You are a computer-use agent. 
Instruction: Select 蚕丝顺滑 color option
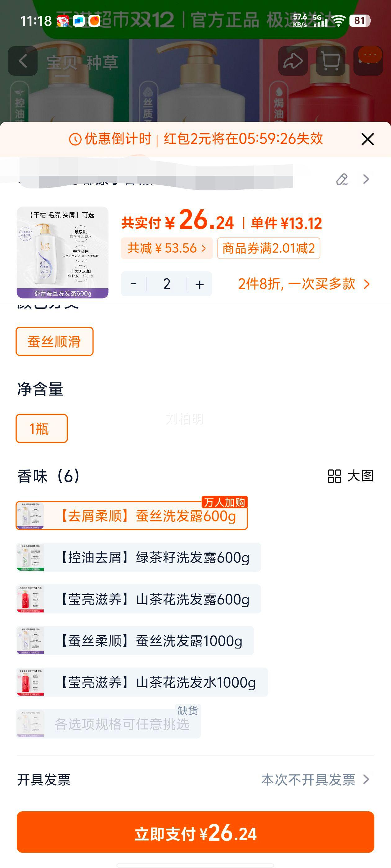click(x=54, y=341)
